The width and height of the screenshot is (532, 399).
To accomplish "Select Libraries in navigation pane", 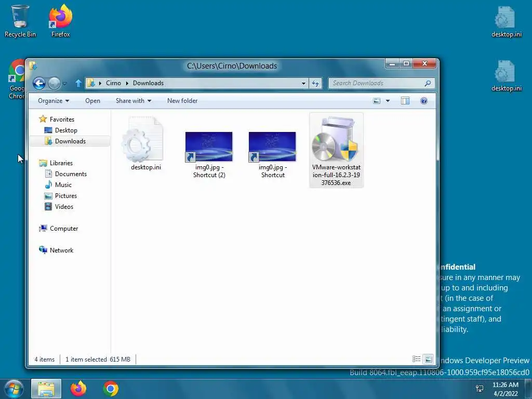I will point(56,163).
